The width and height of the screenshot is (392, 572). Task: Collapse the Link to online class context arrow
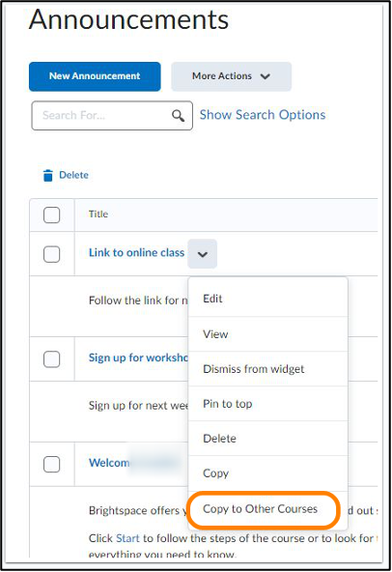point(203,254)
